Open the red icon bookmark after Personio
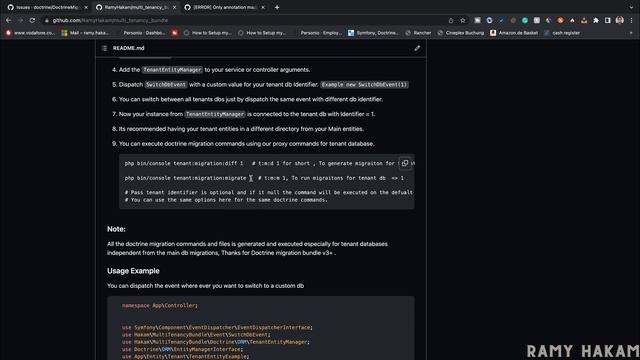The width and height of the screenshot is (640, 360). (175, 33)
